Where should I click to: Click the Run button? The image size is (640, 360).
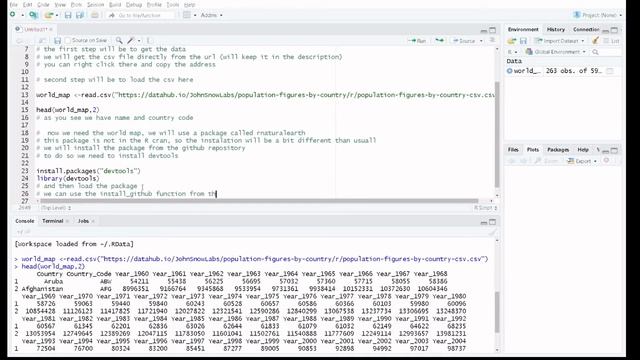417,40
